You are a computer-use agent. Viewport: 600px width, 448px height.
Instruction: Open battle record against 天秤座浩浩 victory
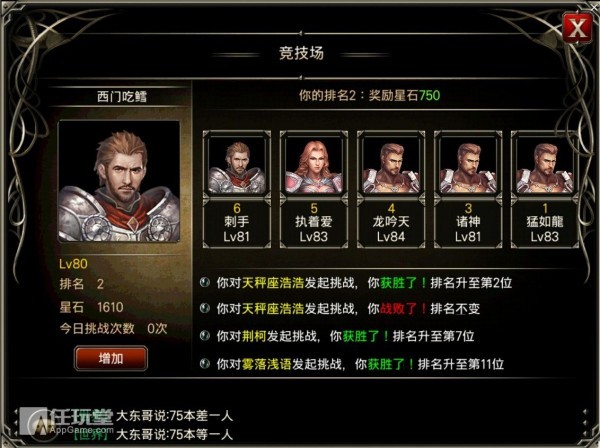pyautogui.click(x=364, y=283)
